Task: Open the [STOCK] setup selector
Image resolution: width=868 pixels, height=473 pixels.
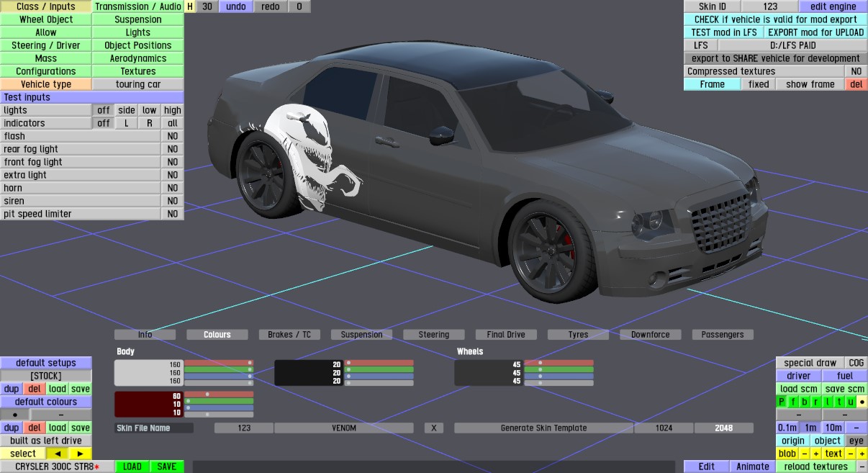Action: pos(46,376)
